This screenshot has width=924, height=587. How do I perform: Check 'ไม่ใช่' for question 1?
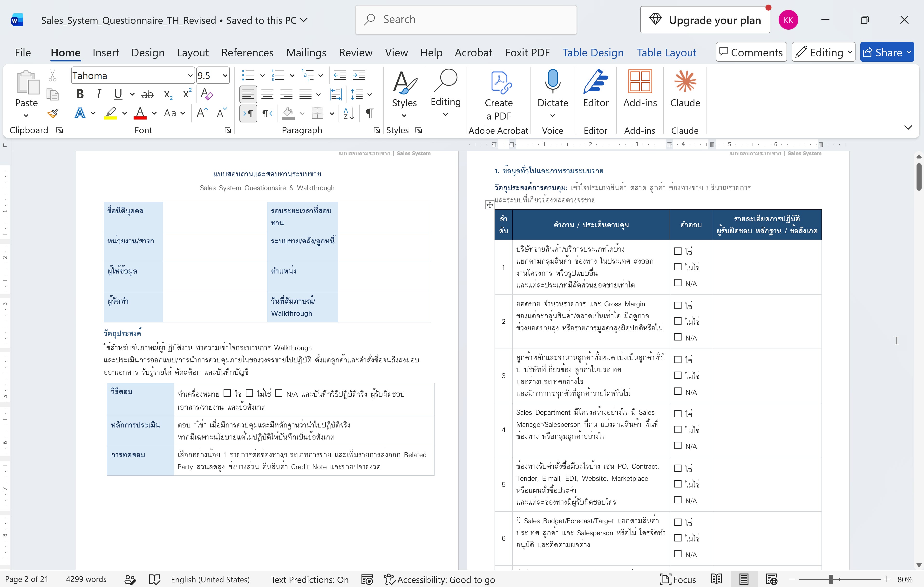click(x=678, y=267)
